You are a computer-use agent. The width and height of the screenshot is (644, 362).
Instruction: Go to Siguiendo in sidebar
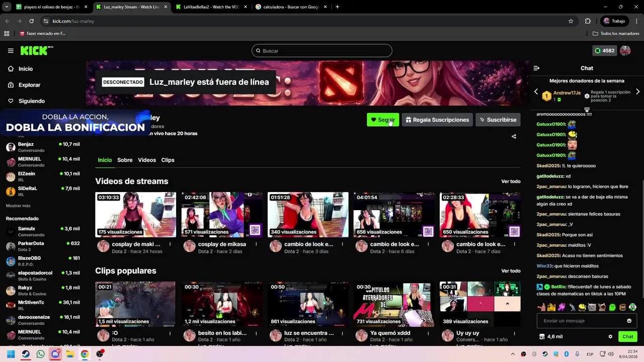(31, 101)
